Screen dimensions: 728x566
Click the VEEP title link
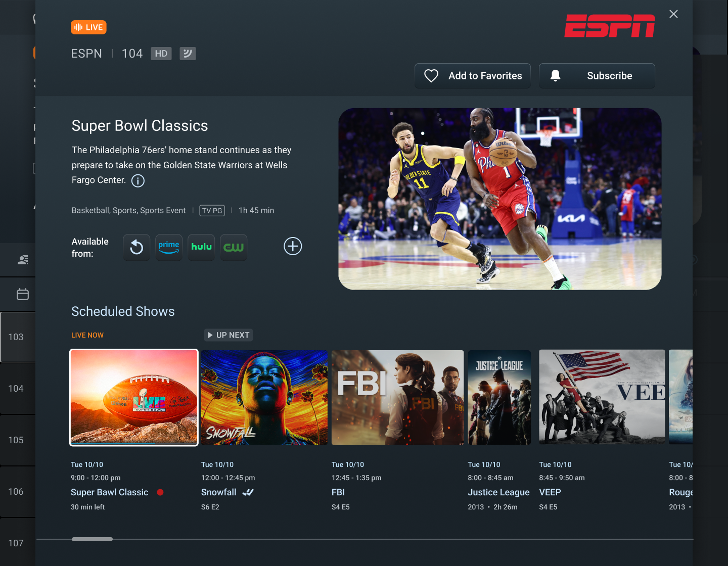[550, 492]
